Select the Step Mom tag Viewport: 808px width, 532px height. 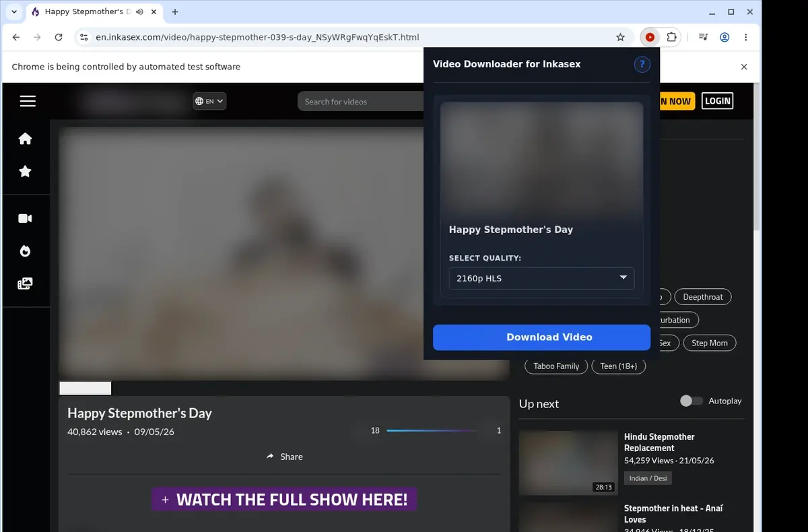(x=710, y=343)
